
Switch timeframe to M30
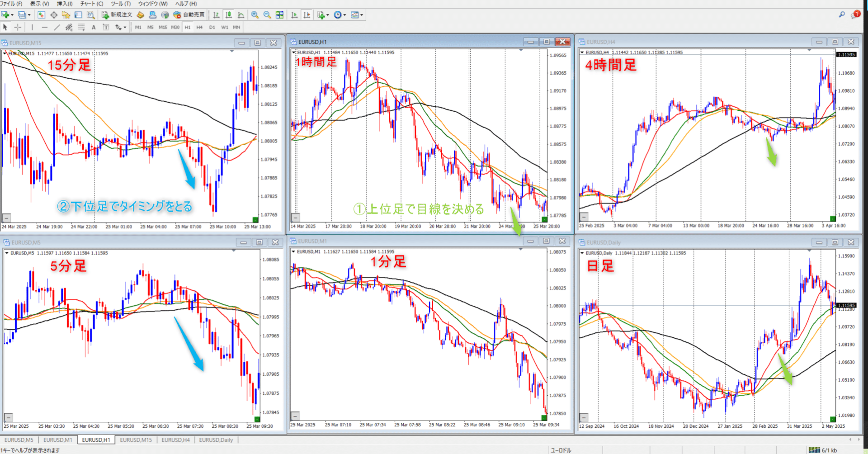175,27
